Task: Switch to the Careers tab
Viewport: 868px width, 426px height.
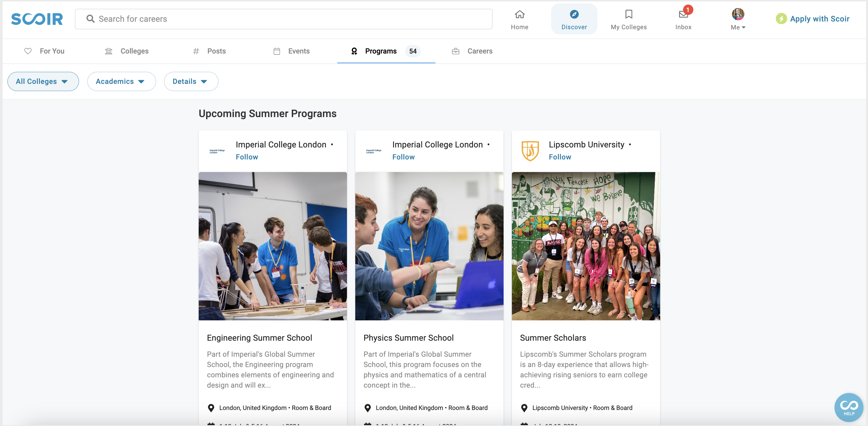Action: pos(472,51)
